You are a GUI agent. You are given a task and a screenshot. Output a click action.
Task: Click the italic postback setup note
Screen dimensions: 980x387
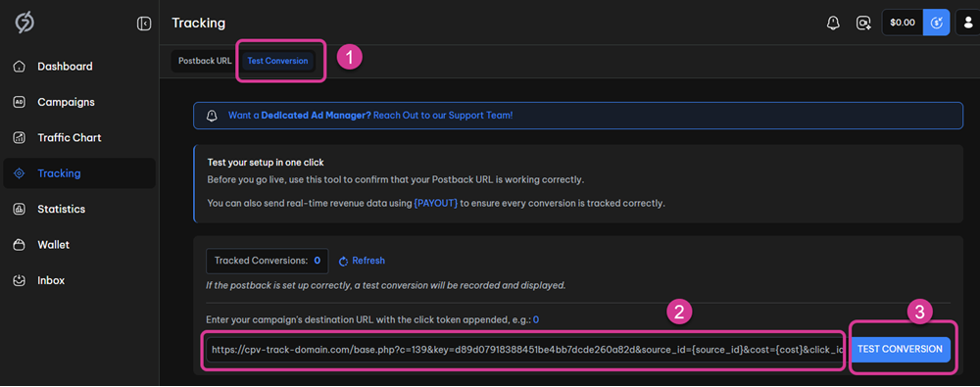[385, 286]
